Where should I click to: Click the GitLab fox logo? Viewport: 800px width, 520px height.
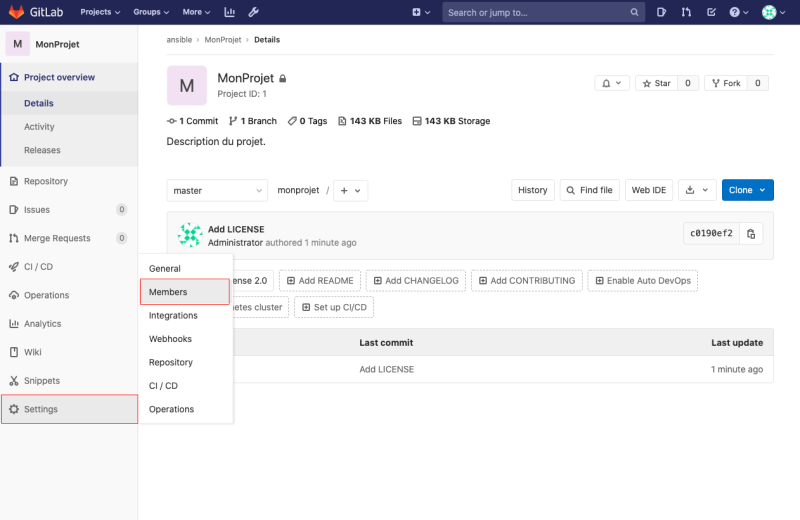click(17, 12)
